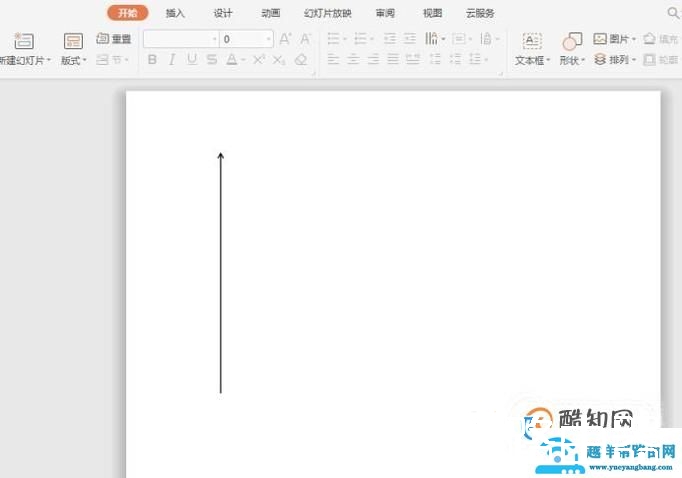Click the decrease indent icon

tap(390, 39)
